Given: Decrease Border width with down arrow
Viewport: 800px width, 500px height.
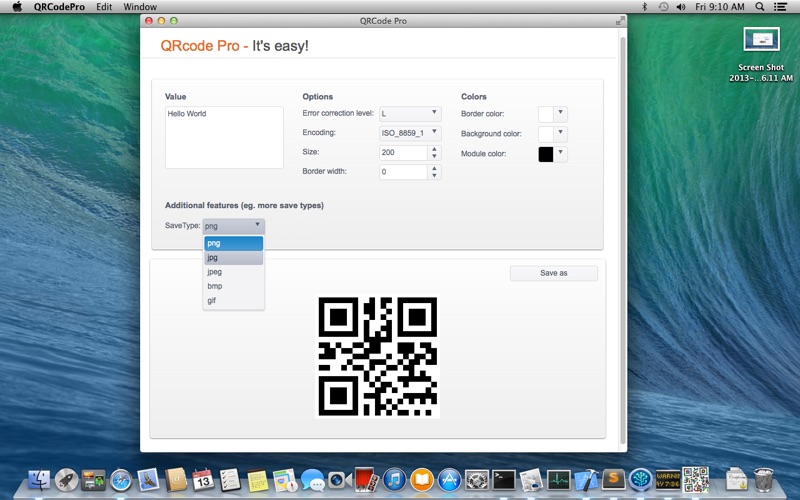Looking at the screenshot, I should click(x=434, y=176).
